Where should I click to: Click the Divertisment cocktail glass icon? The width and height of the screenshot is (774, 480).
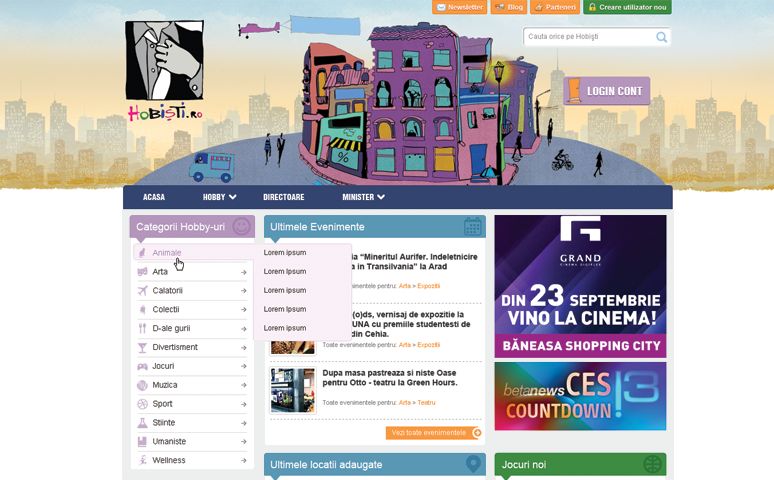[x=142, y=347]
